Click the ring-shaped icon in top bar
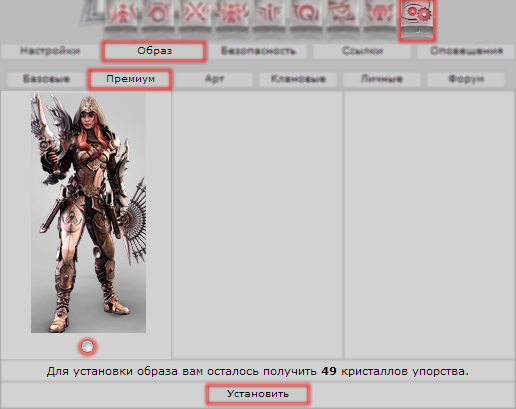This screenshot has width=516, height=409. click(158, 15)
